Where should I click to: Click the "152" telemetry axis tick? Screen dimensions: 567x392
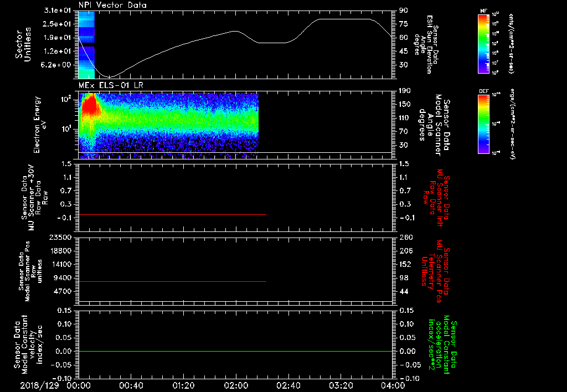tap(406, 264)
